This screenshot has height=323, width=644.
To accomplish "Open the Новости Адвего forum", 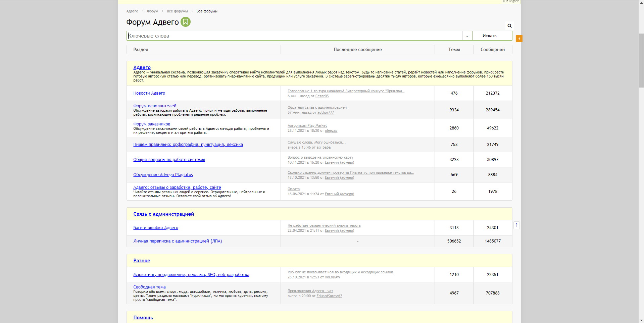I will point(149,93).
